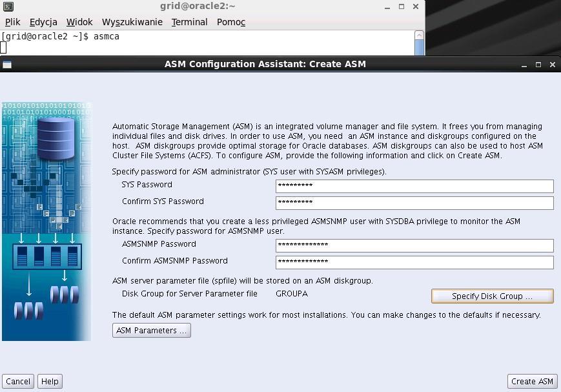
Task: Click the Create ASM button
Action: pos(532,381)
